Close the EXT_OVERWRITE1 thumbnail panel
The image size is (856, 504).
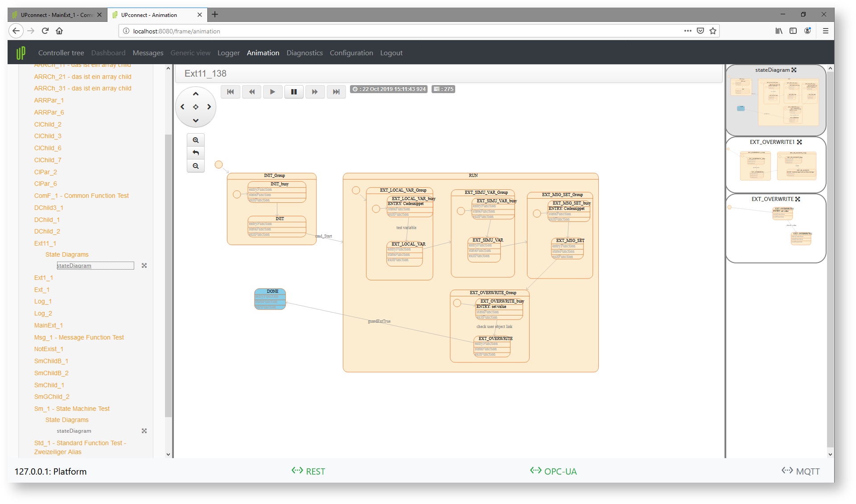click(799, 142)
